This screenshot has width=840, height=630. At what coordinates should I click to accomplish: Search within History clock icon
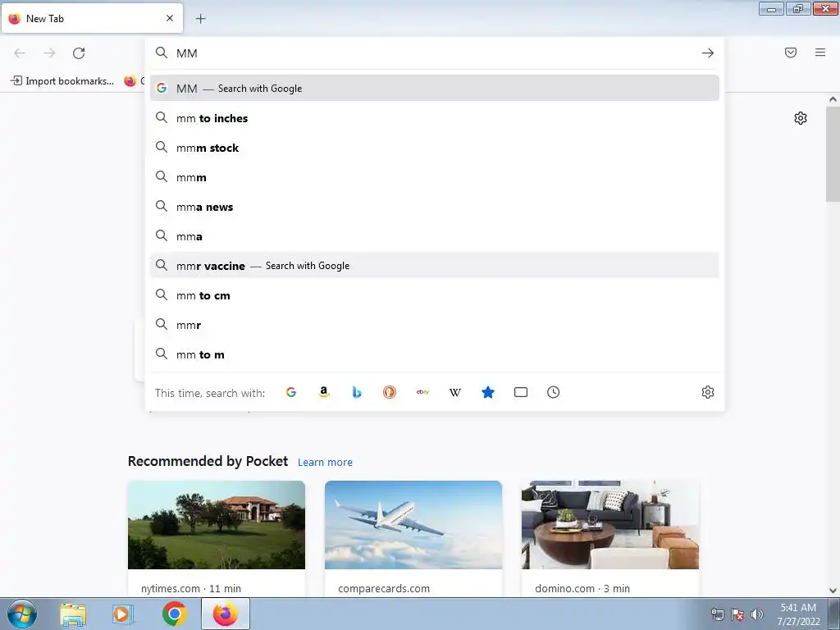click(554, 392)
